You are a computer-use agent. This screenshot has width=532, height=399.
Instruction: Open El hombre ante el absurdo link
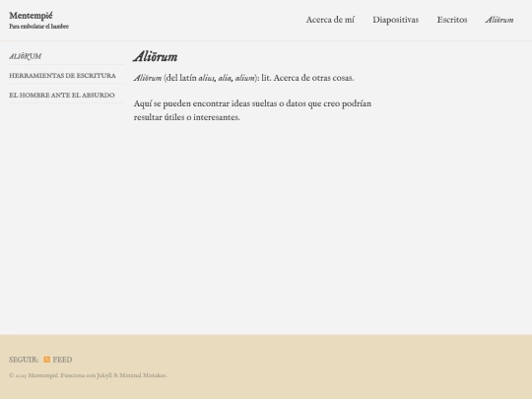coord(62,95)
